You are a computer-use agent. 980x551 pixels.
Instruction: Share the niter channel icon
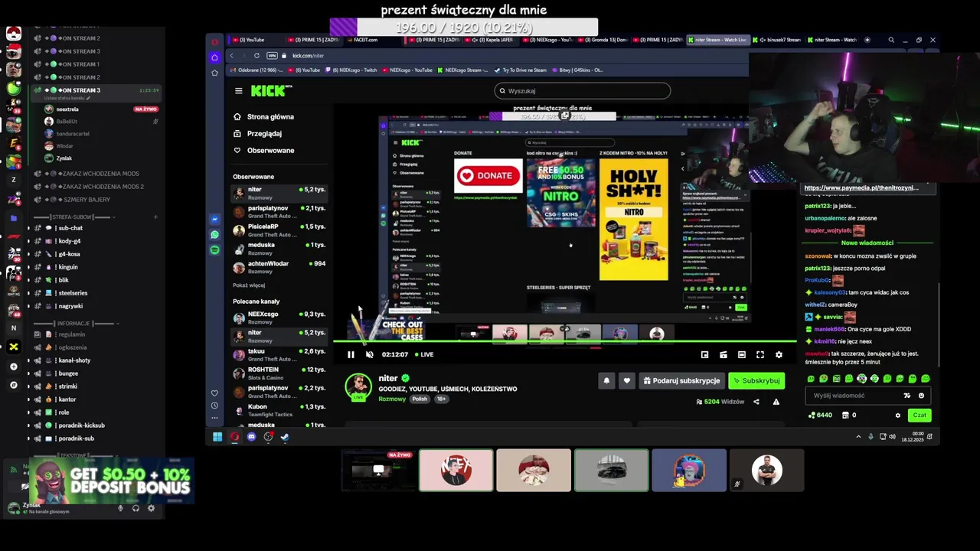point(756,402)
